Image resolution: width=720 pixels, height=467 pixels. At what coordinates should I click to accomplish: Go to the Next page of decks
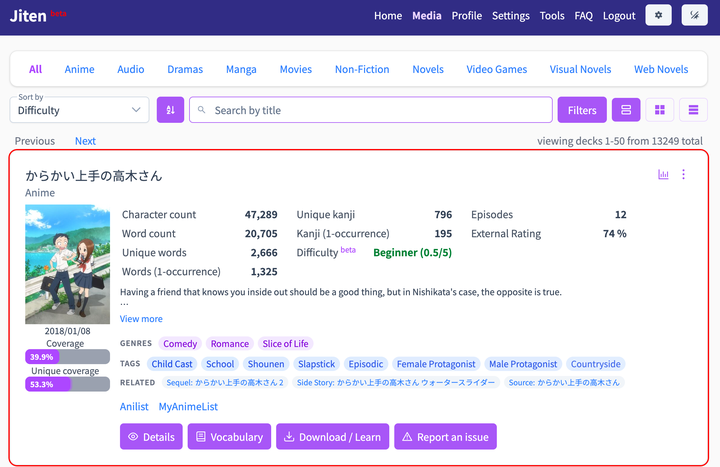(85, 141)
